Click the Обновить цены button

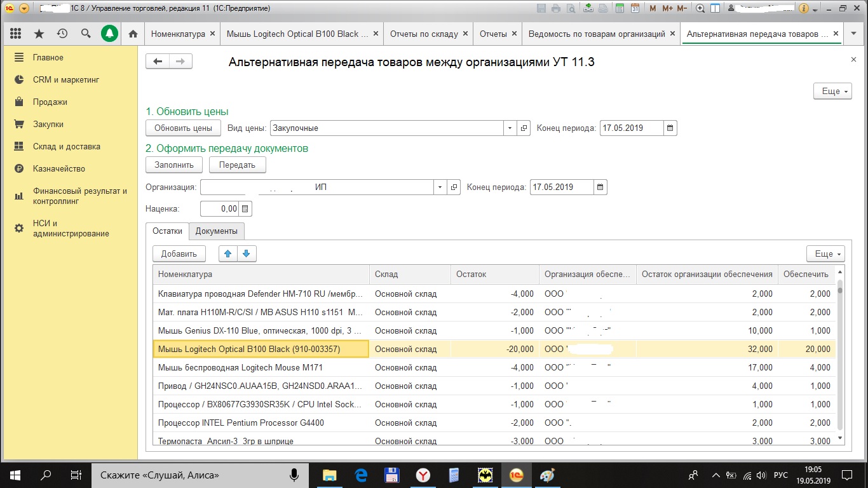point(183,128)
